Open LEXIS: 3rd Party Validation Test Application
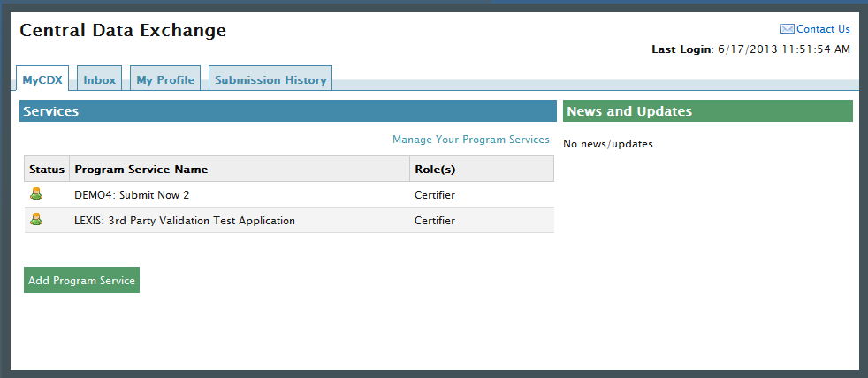The image size is (868, 378). click(185, 221)
